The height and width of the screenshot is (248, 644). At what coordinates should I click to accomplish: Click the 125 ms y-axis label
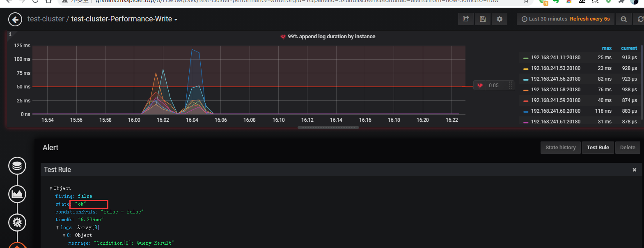[22, 46]
